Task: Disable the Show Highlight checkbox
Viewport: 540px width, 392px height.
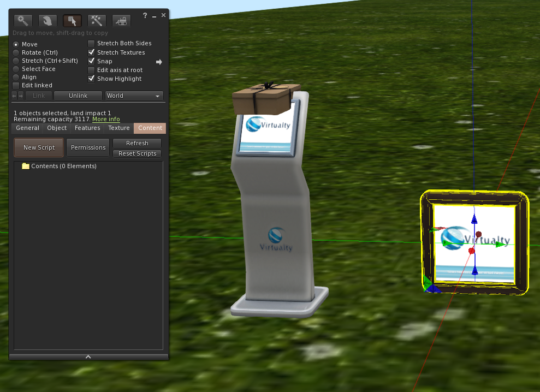Action: (x=92, y=79)
